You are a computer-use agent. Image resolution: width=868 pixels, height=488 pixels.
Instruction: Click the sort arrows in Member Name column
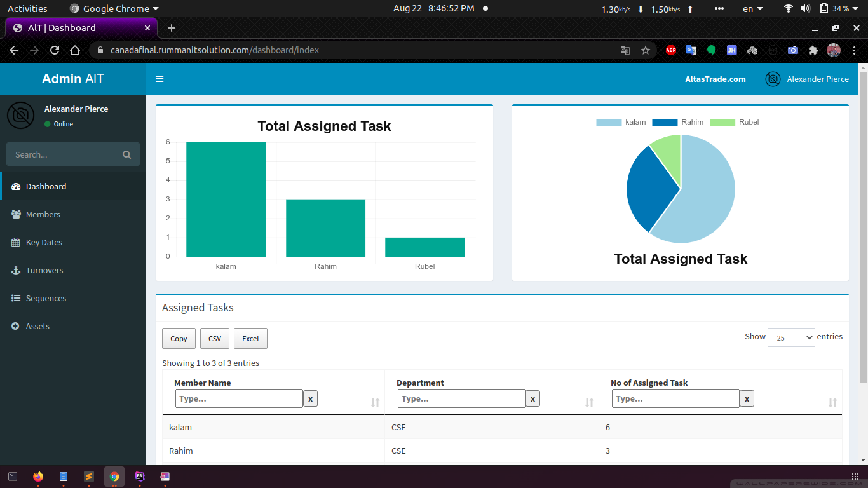375,402
